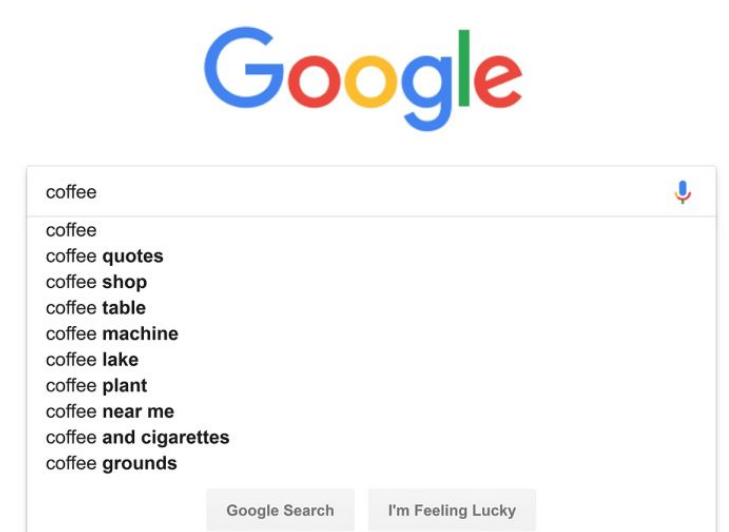
Task: Click the voice search microphone icon
Action: click(683, 192)
